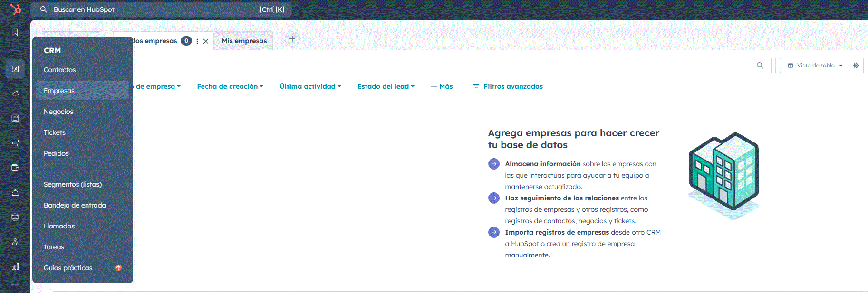Open the table settings gear icon
Image resolution: width=868 pixels, height=293 pixels.
[x=856, y=66]
